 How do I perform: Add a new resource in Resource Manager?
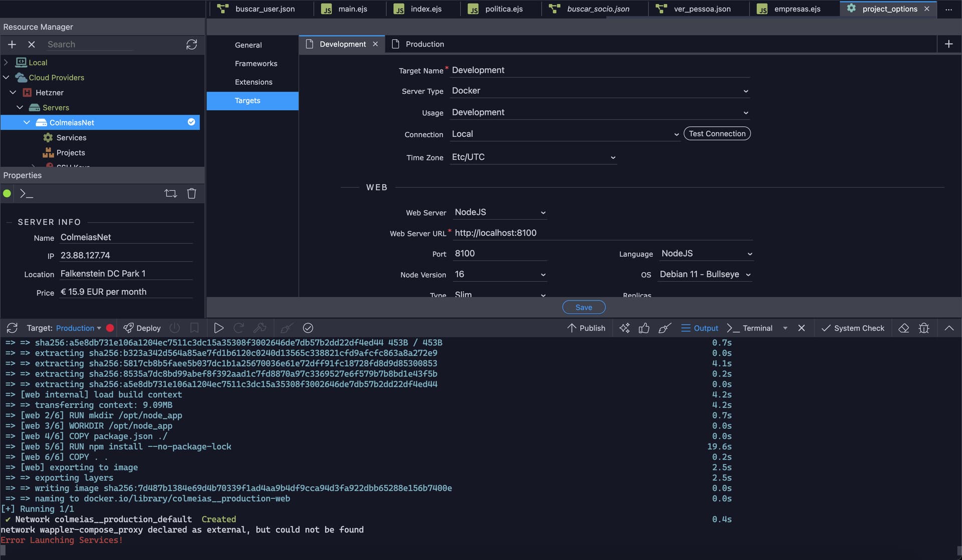(12, 45)
